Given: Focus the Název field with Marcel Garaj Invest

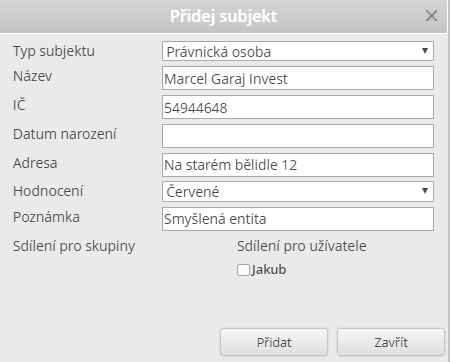Looking at the screenshot, I should tap(298, 78).
